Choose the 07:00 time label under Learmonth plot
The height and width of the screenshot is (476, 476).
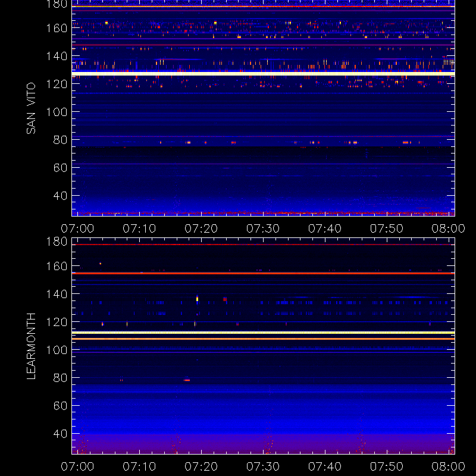(x=77, y=466)
